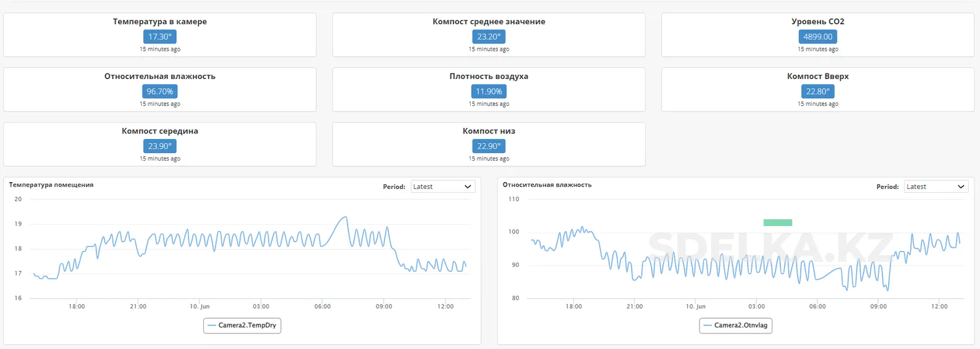Click the 22.90° Компост низ badge
The image size is (980, 349).
[489, 146]
